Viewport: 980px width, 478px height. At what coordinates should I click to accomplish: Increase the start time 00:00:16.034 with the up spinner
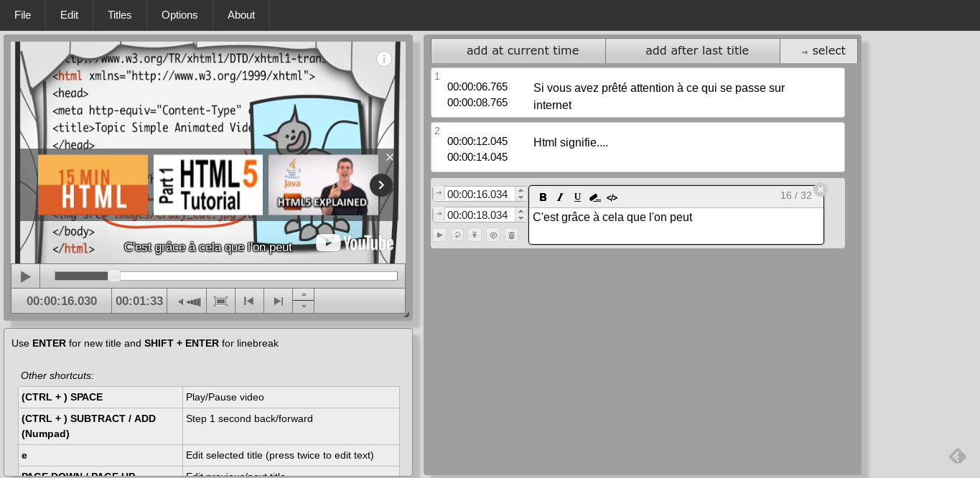(x=521, y=190)
